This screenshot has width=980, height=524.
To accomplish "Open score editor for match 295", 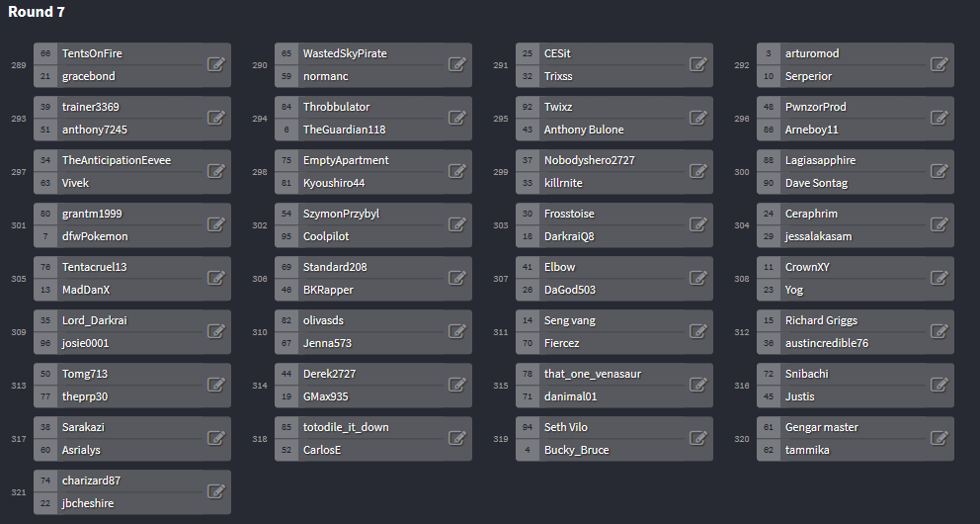I will point(698,118).
